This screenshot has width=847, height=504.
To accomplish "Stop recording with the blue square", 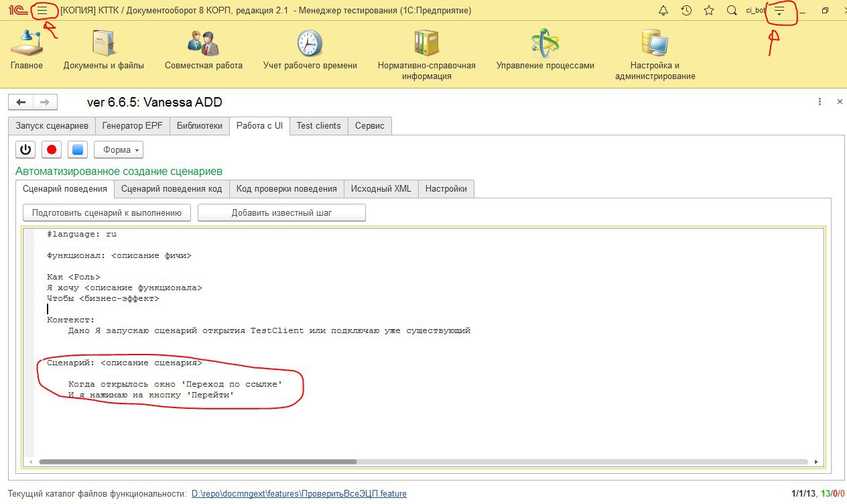I will coord(78,149).
